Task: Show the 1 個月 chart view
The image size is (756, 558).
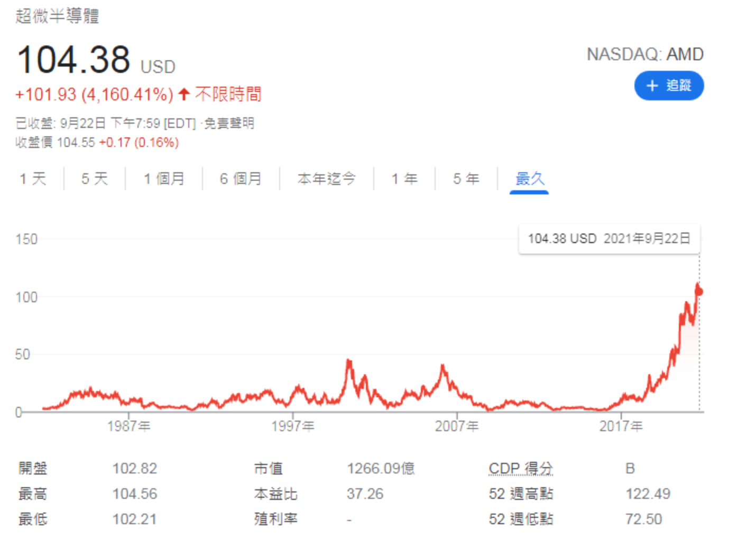Action: point(164,179)
